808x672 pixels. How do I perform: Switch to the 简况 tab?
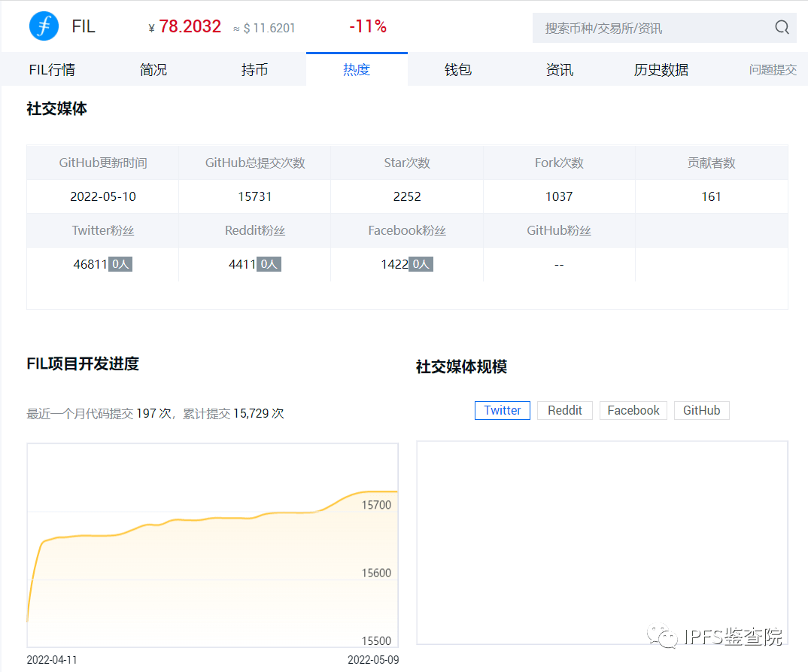[x=153, y=69]
